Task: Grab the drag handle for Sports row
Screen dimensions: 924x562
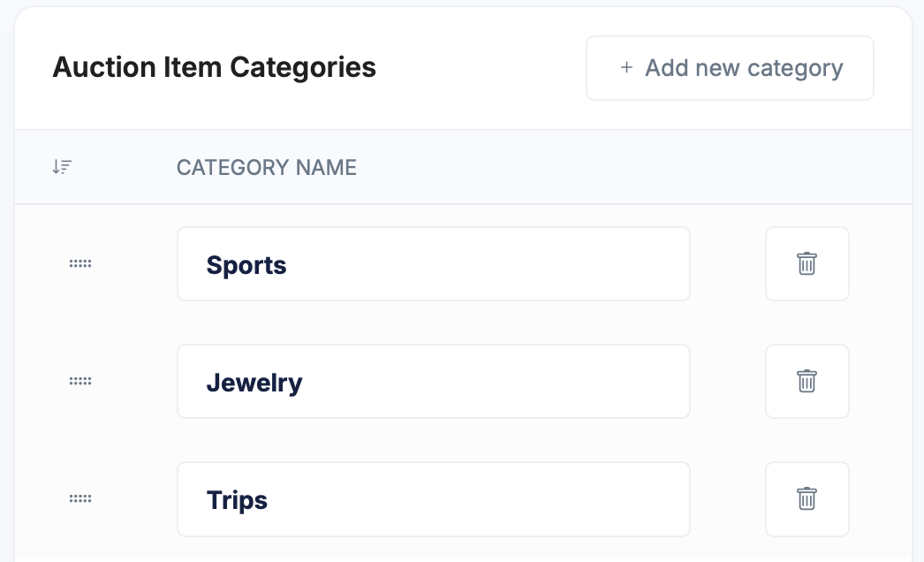Action: pyautogui.click(x=80, y=263)
